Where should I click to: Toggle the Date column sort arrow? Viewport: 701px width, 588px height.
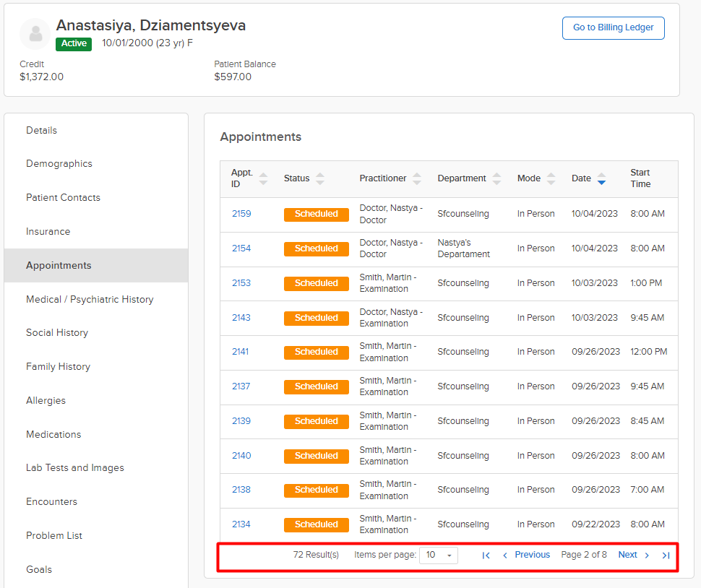[x=602, y=178]
